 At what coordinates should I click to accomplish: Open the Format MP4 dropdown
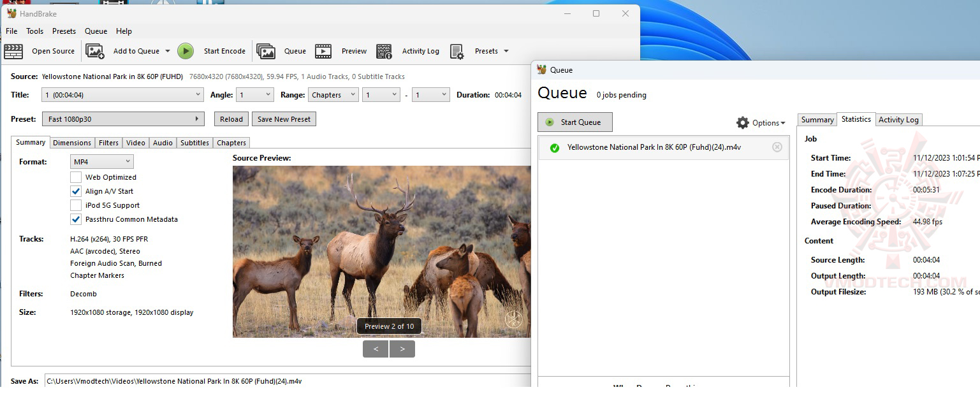(x=102, y=162)
